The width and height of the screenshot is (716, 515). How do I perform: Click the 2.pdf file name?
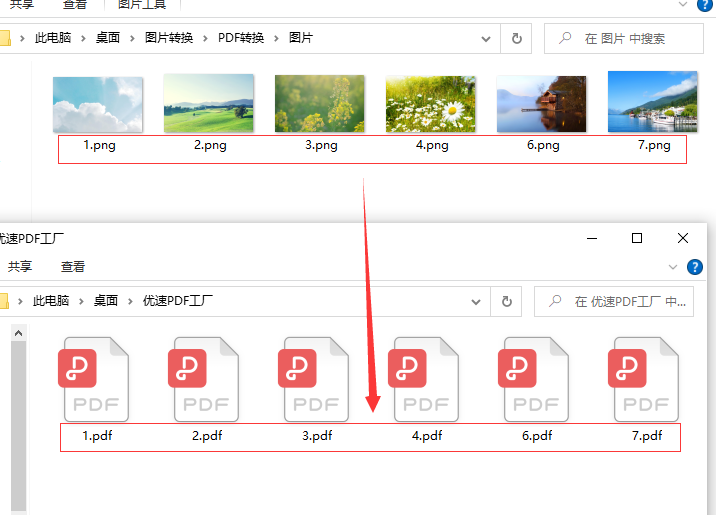[207, 436]
